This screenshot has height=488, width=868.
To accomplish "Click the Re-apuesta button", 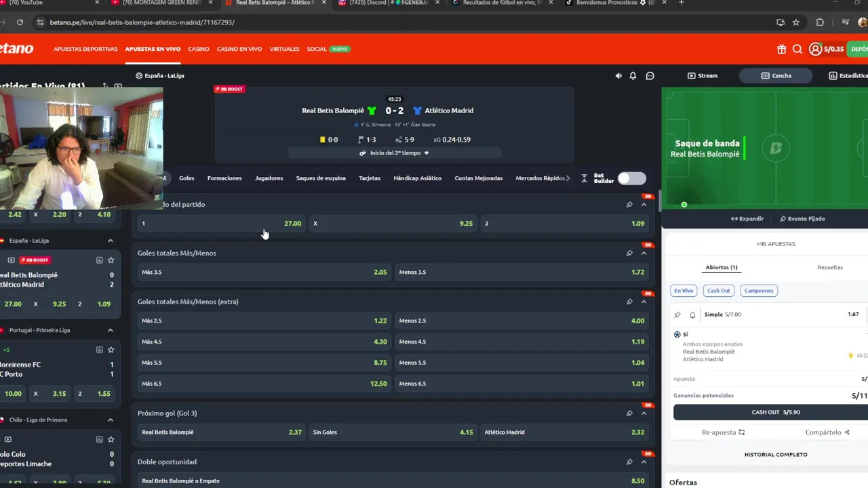I will (723, 432).
